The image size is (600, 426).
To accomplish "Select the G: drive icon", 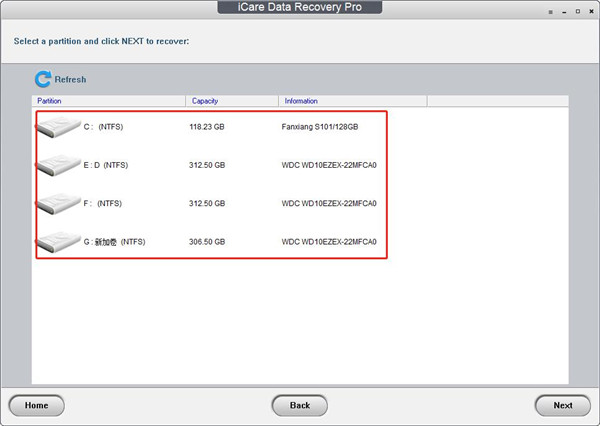I will (x=59, y=242).
